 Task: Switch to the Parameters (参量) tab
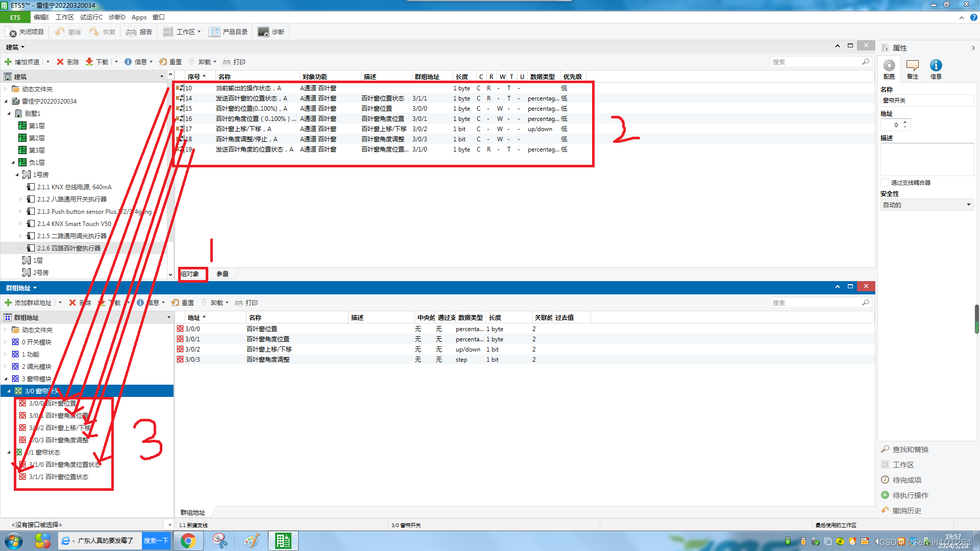pyautogui.click(x=223, y=274)
